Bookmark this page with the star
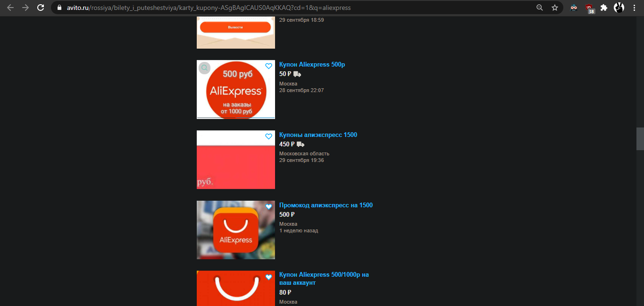Screen dimensions: 644x306 tap(555, 8)
